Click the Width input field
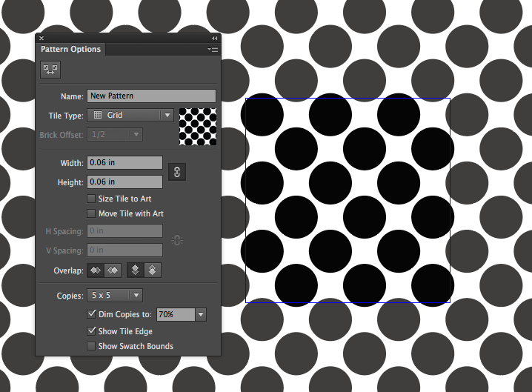 [x=125, y=162]
